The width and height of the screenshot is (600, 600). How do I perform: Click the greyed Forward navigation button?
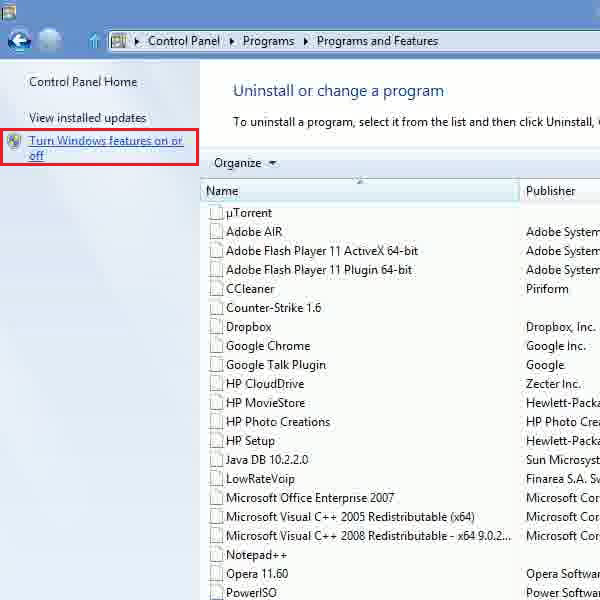(50, 40)
